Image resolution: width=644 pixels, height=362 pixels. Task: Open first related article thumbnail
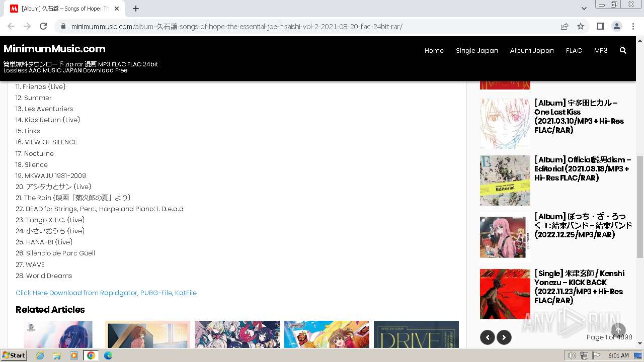tap(58, 334)
